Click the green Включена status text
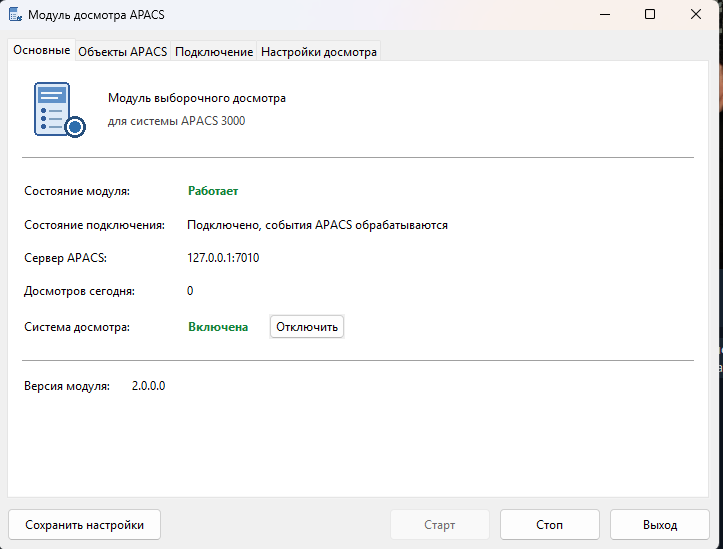723x549 pixels. tap(218, 327)
